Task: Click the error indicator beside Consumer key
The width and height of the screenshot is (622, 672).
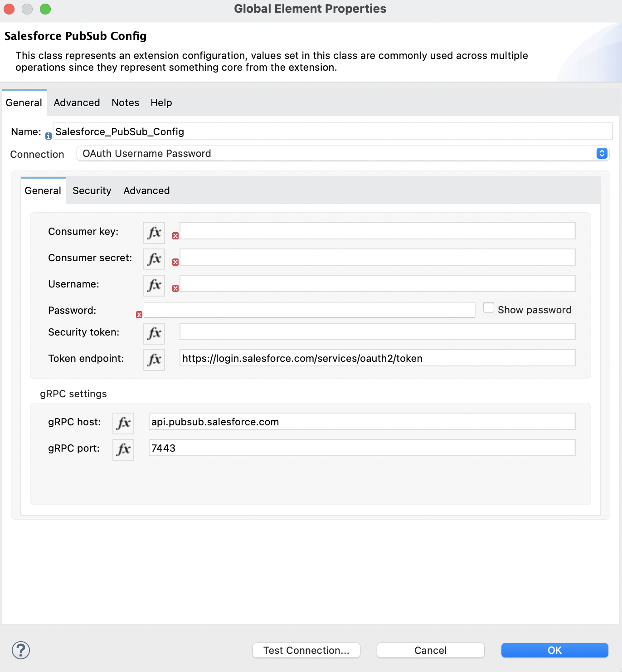Action: [x=175, y=236]
